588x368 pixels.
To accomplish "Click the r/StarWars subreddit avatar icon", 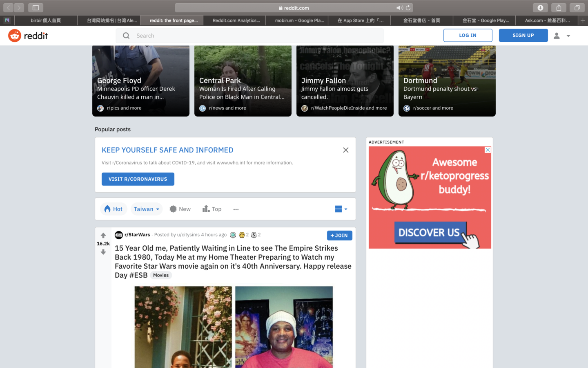I will point(119,235).
